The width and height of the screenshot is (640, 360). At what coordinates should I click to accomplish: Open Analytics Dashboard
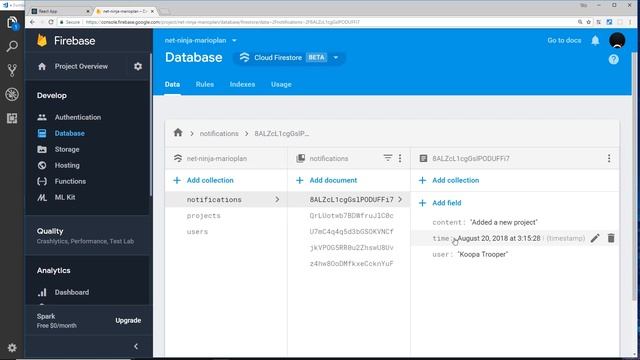coord(71,292)
